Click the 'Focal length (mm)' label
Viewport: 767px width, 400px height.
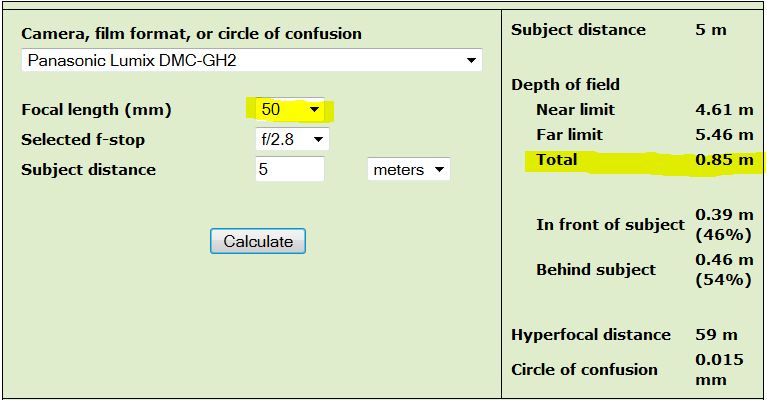(96, 109)
